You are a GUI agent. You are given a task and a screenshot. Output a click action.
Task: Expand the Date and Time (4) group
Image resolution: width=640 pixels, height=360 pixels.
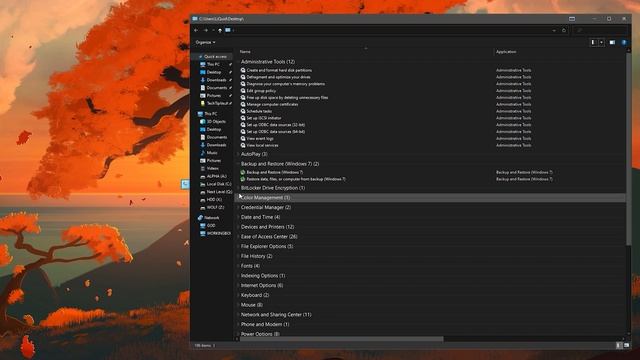260,217
